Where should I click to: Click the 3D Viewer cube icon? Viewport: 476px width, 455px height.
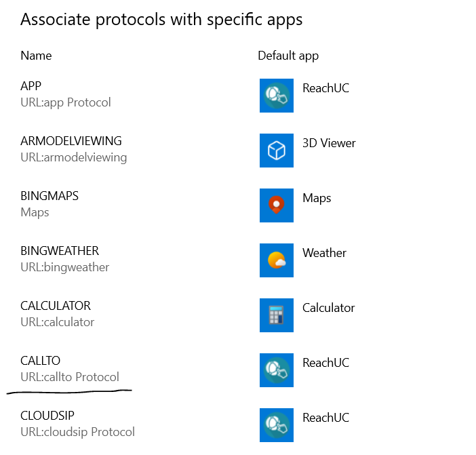tap(277, 151)
